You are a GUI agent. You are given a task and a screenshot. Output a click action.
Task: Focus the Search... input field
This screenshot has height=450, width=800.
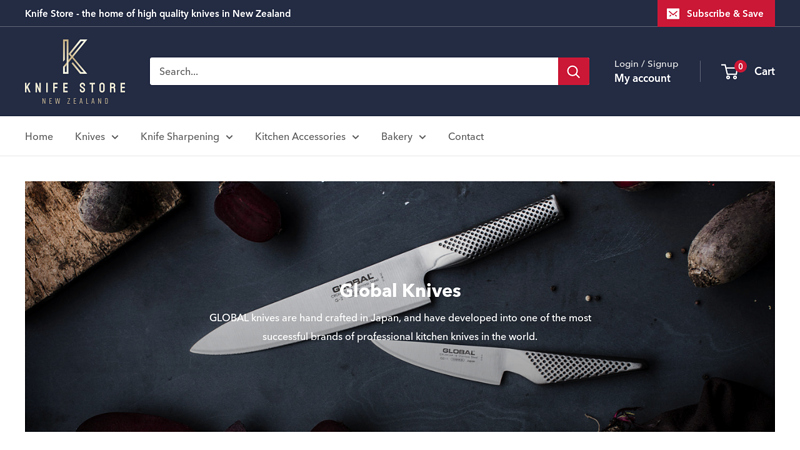[354, 71]
